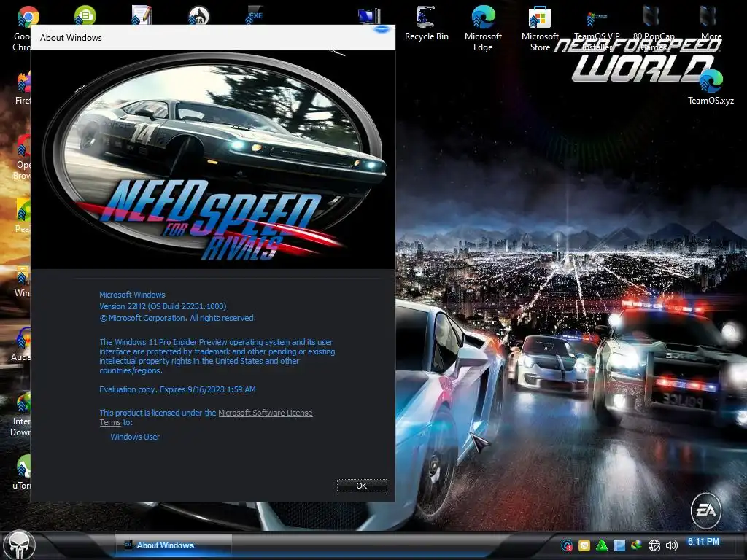Select the Firefox desktop icon

(23, 87)
